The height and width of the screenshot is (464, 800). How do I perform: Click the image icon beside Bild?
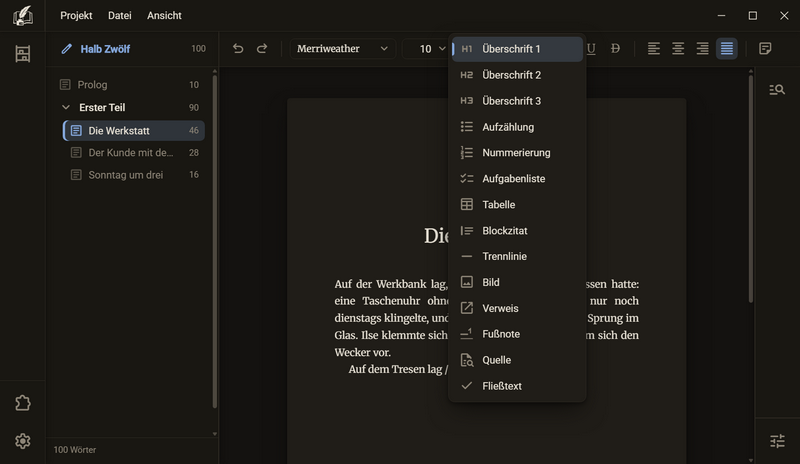[466, 282]
